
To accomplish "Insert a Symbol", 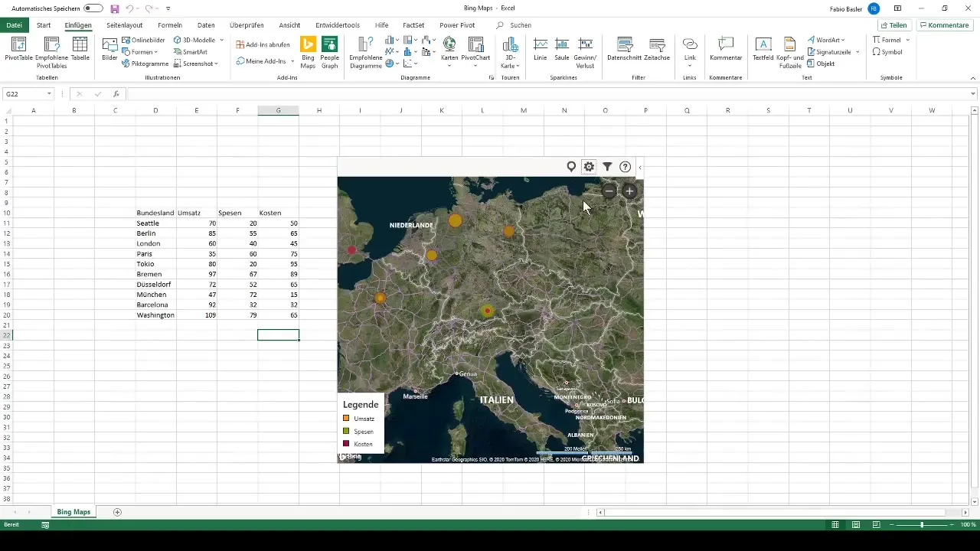I will pyautogui.click(x=887, y=52).
